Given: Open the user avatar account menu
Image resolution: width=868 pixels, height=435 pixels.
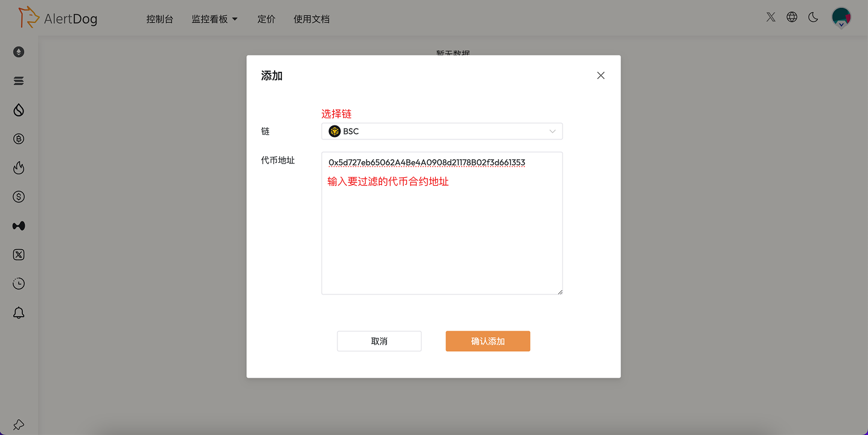Looking at the screenshot, I should coord(841,17).
